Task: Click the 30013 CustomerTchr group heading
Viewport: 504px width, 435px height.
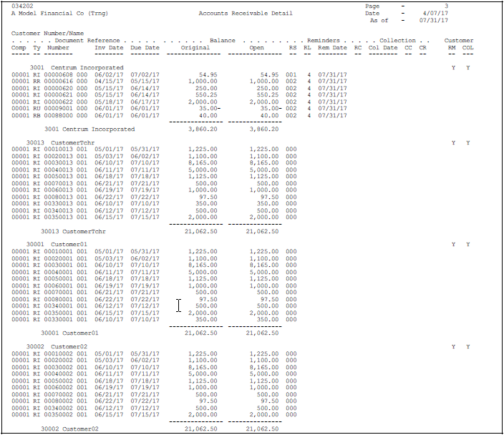Action: [x=60, y=142]
